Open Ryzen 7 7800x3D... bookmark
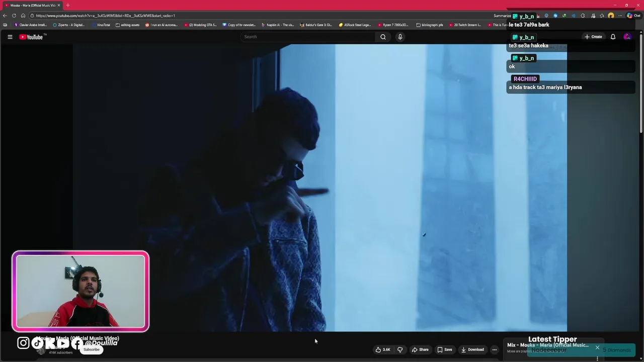The width and height of the screenshot is (644, 362). [x=393, y=25]
